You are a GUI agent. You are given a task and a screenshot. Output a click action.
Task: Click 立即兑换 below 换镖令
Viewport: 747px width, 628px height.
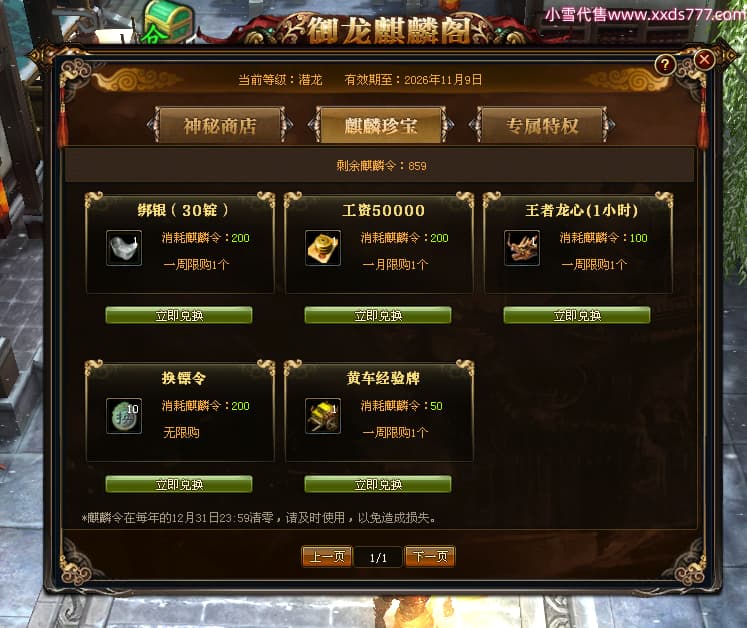pyautogui.click(x=179, y=484)
